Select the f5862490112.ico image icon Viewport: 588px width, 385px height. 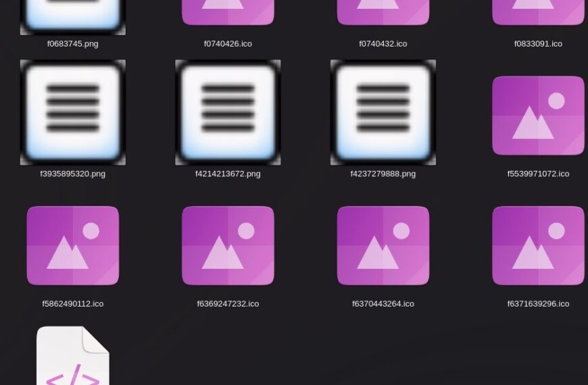pos(73,246)
